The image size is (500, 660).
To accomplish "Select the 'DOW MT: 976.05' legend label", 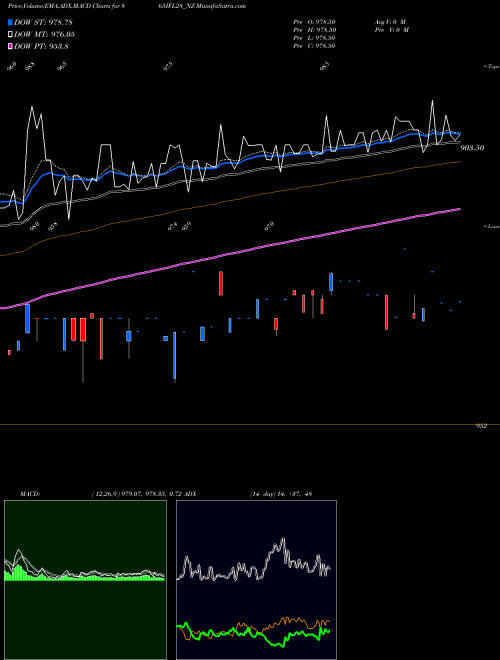I will pyautogui.click(x=44, y=35).
